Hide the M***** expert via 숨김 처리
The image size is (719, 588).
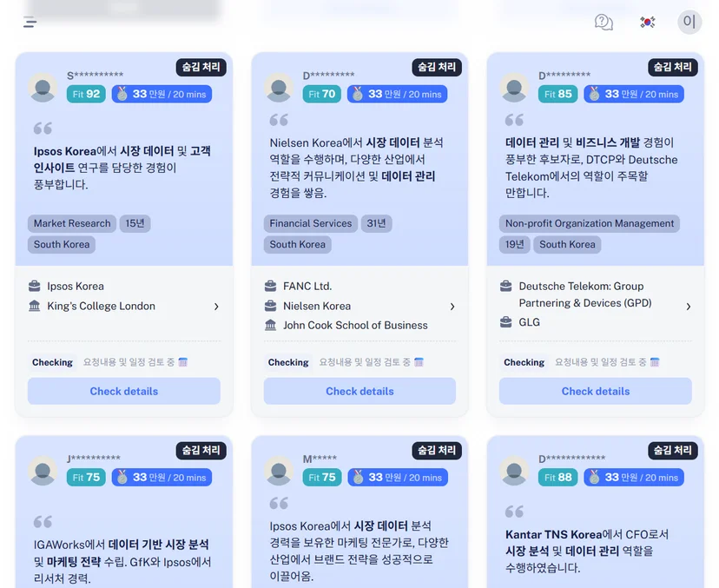click(x=437, y=451)
